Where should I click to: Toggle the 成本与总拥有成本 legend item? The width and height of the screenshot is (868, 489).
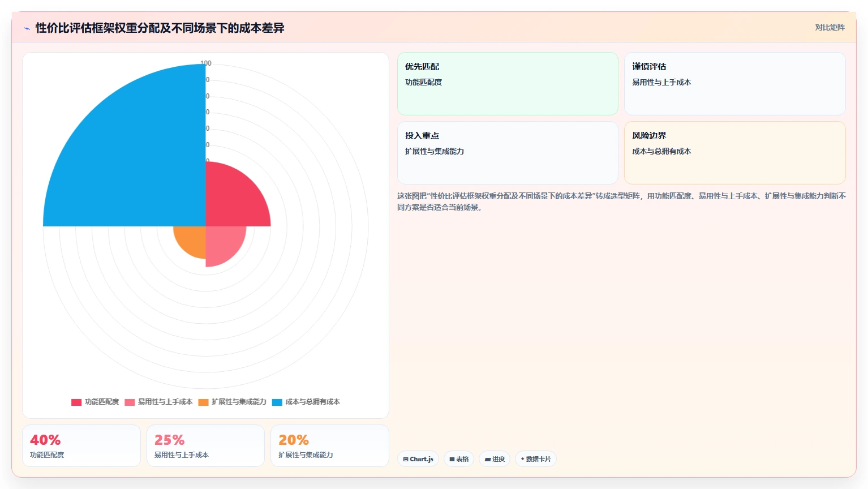pos(306,402)
